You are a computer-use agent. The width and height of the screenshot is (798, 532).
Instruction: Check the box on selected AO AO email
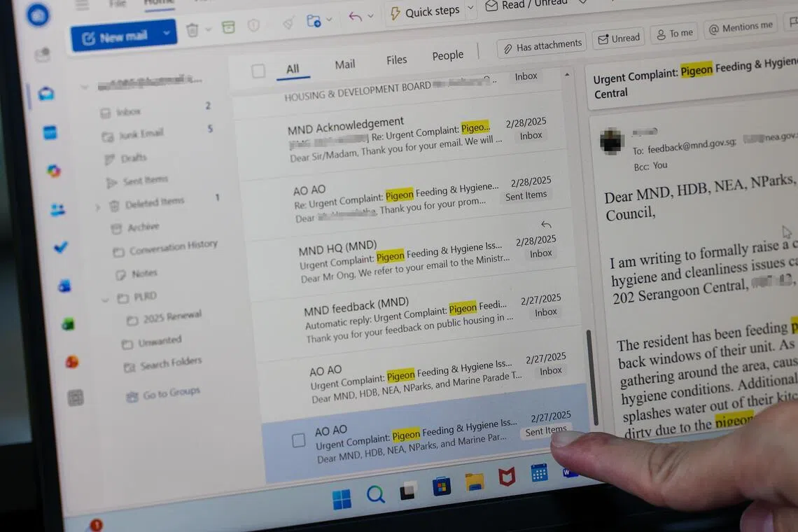(x=298, y=440)
